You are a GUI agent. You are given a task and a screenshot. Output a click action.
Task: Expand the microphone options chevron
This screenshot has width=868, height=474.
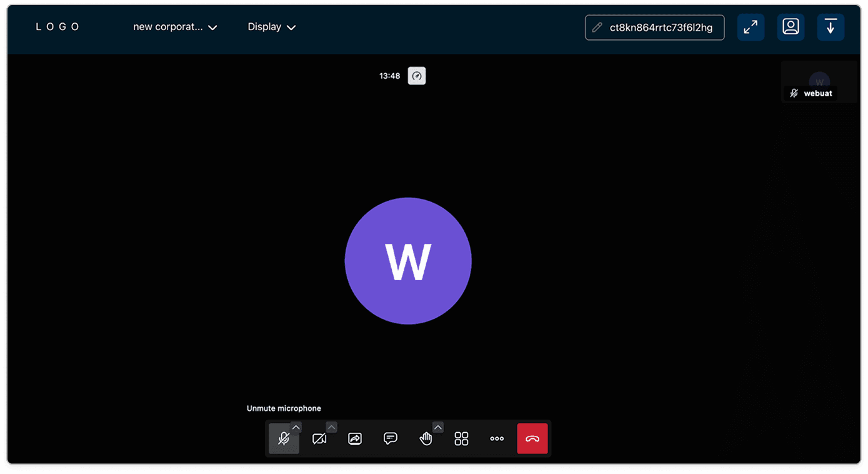tap(296, 427)
